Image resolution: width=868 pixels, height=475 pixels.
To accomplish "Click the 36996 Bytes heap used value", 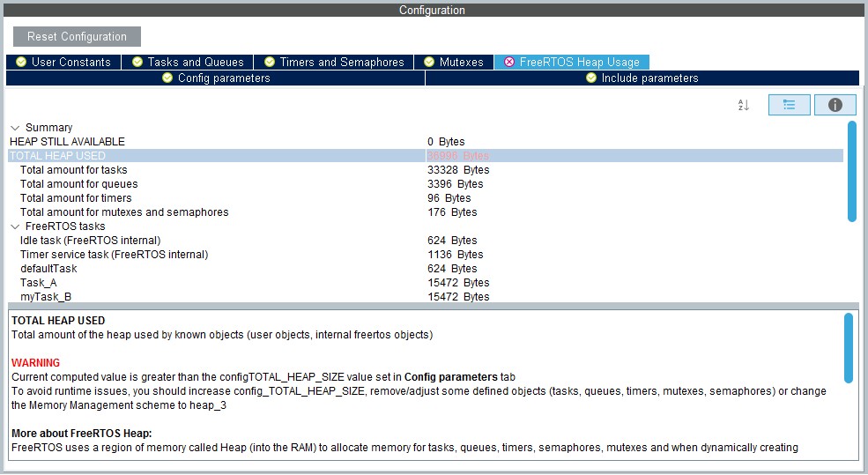I will tap(458, 156).
